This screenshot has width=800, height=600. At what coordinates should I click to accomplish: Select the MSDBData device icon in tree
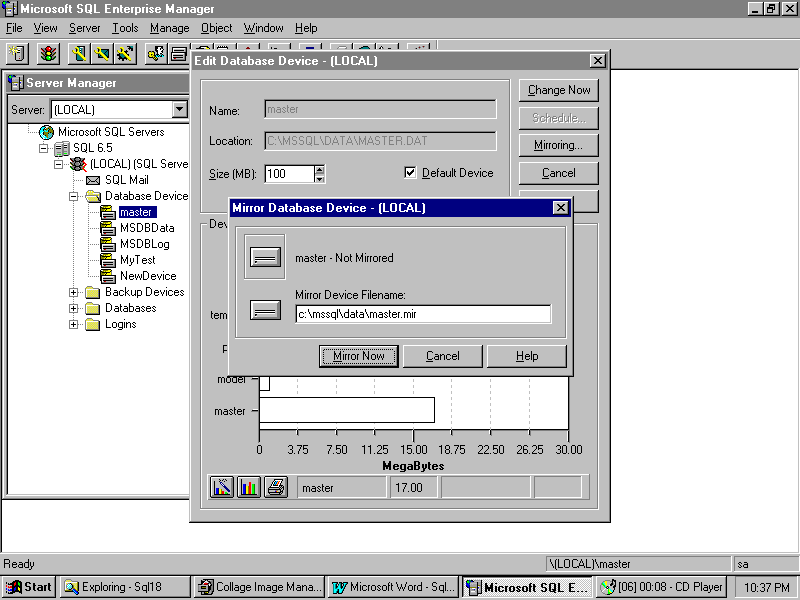tap(108, 228)
